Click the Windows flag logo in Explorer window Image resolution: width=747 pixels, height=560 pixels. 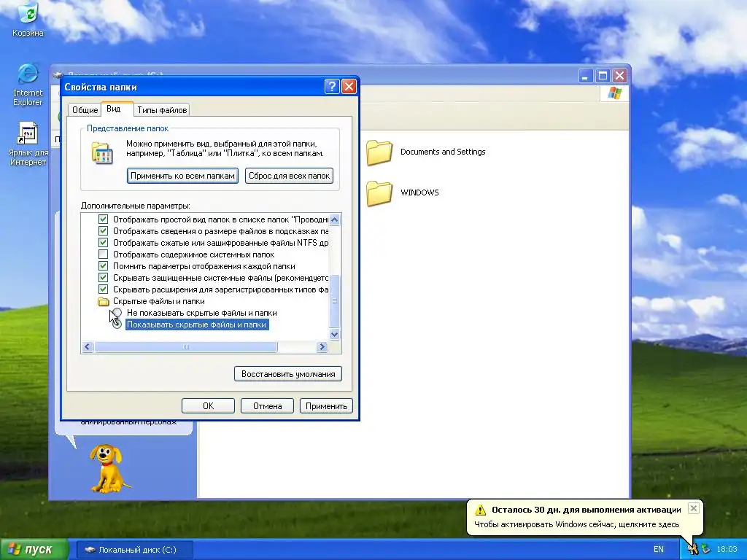[614, 93]
